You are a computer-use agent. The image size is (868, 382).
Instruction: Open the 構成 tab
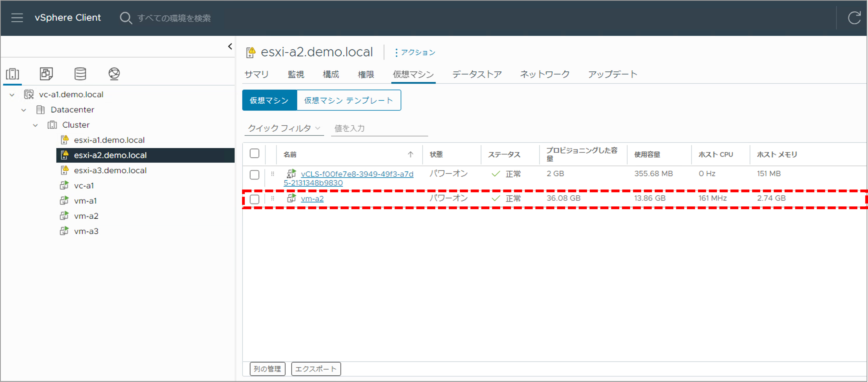331,74
